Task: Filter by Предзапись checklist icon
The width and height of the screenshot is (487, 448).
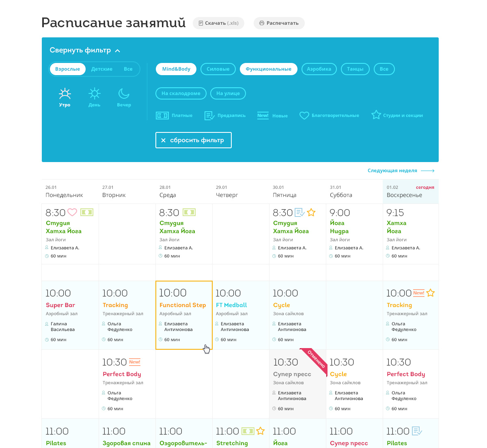Action: (x=209, y=116)
